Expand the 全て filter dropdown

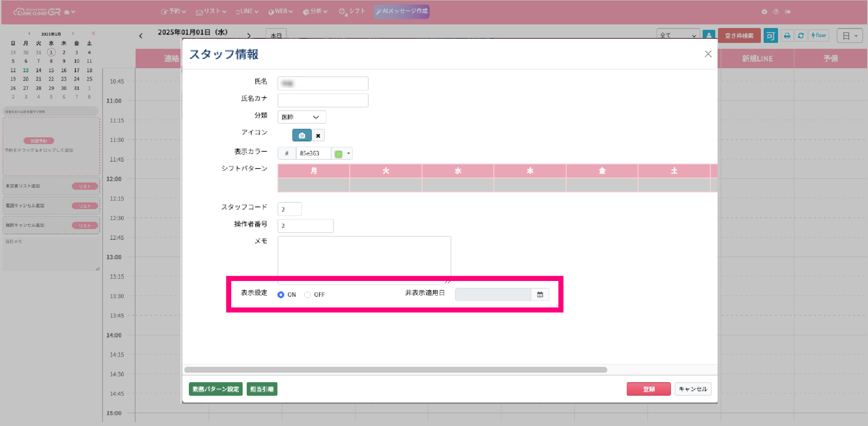(x=678, y=35)
